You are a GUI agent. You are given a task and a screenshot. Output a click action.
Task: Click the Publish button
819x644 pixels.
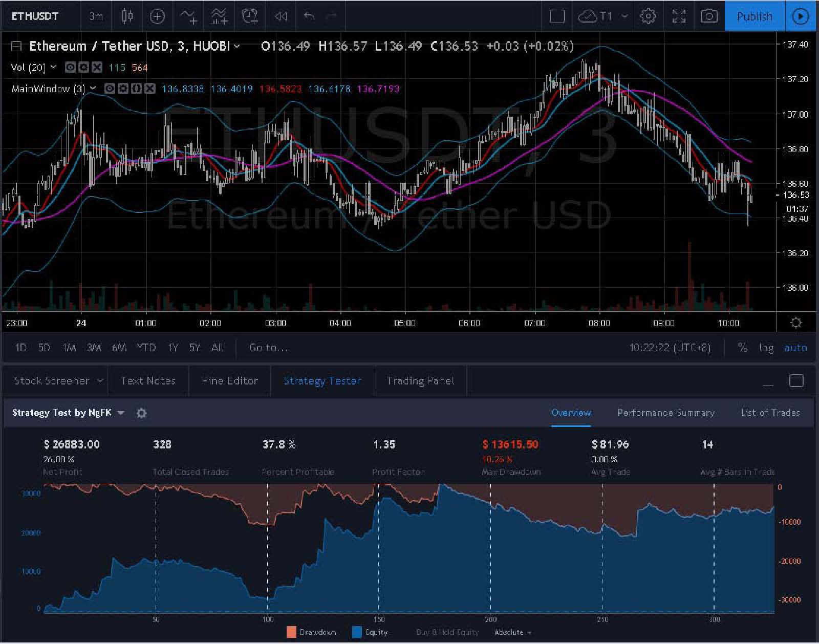pos(755,16)
